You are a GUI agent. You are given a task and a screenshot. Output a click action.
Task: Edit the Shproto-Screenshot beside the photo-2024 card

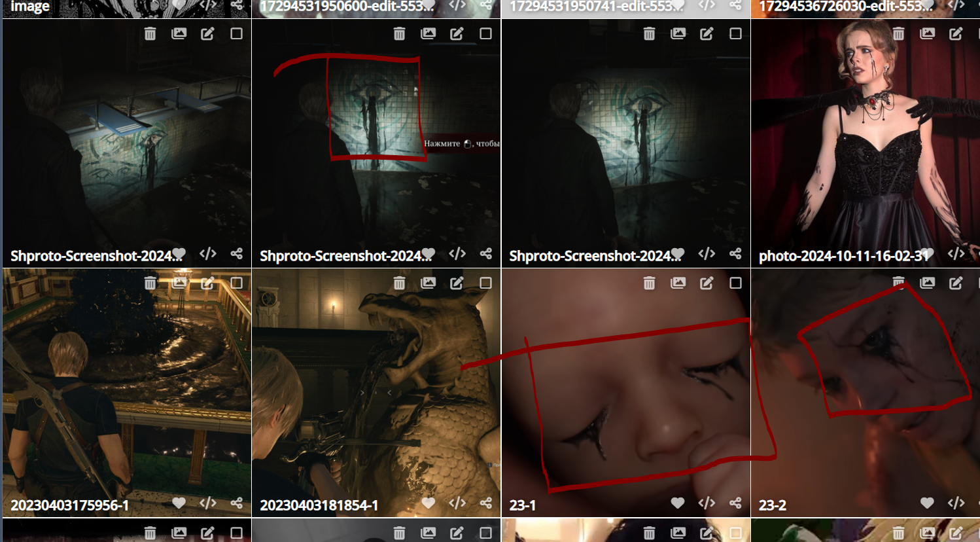click(707, 33)
